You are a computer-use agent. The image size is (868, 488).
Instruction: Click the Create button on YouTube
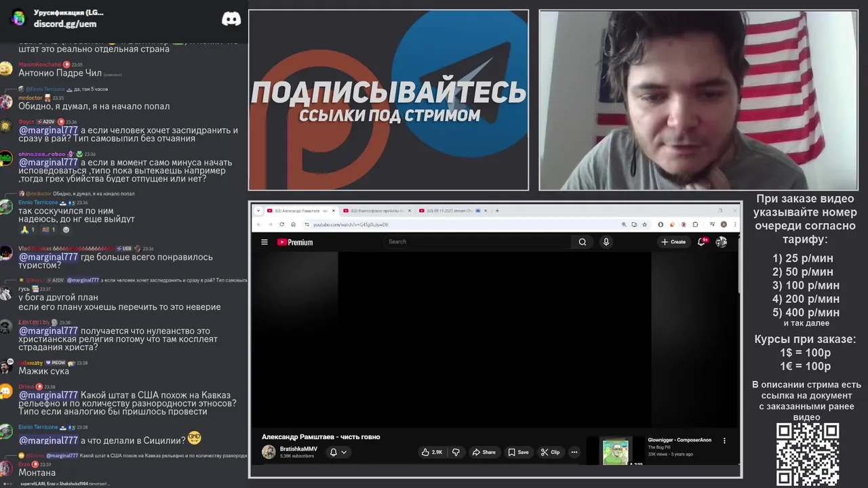(x=673, y=242)
